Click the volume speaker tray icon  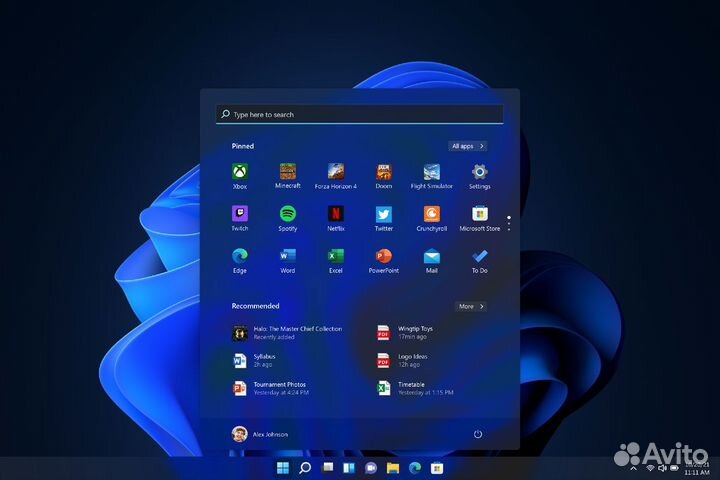[x=662, y=468]
